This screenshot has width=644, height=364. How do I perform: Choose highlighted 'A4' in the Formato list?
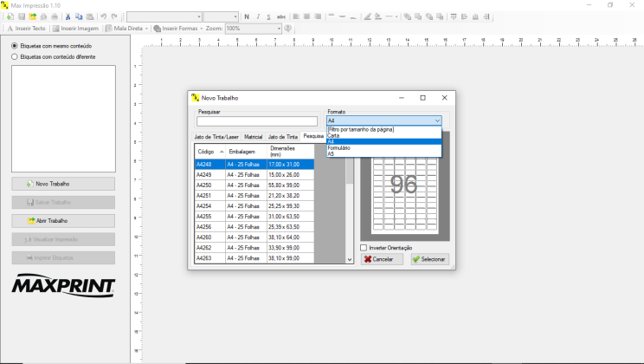coord(384,141)
